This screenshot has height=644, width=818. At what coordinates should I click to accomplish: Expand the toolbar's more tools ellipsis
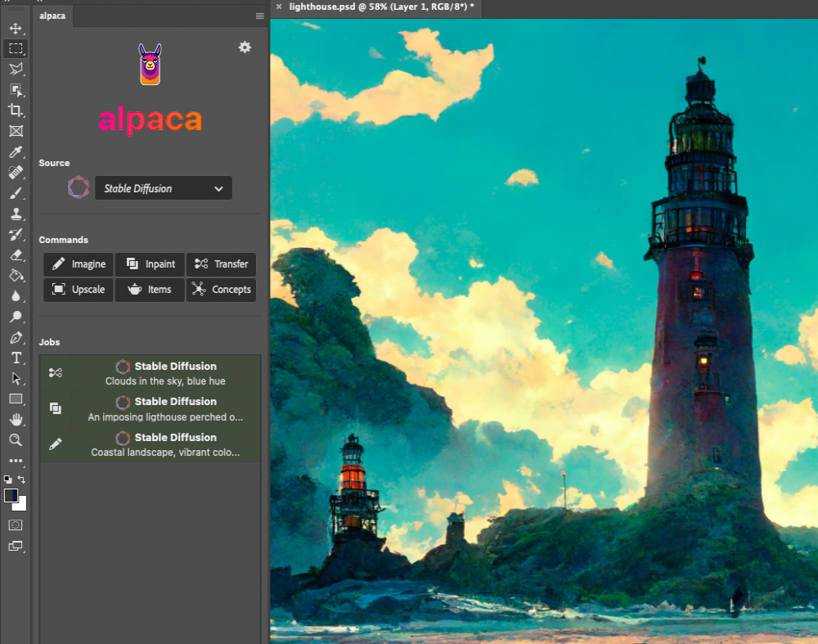(16, 461)
